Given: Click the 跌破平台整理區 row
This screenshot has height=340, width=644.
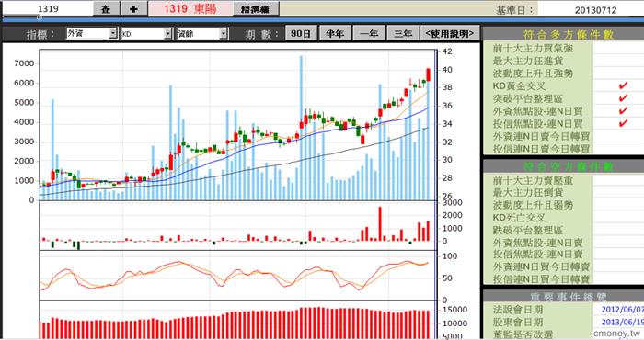Looking at the screenshot, I should pos(563,230).
